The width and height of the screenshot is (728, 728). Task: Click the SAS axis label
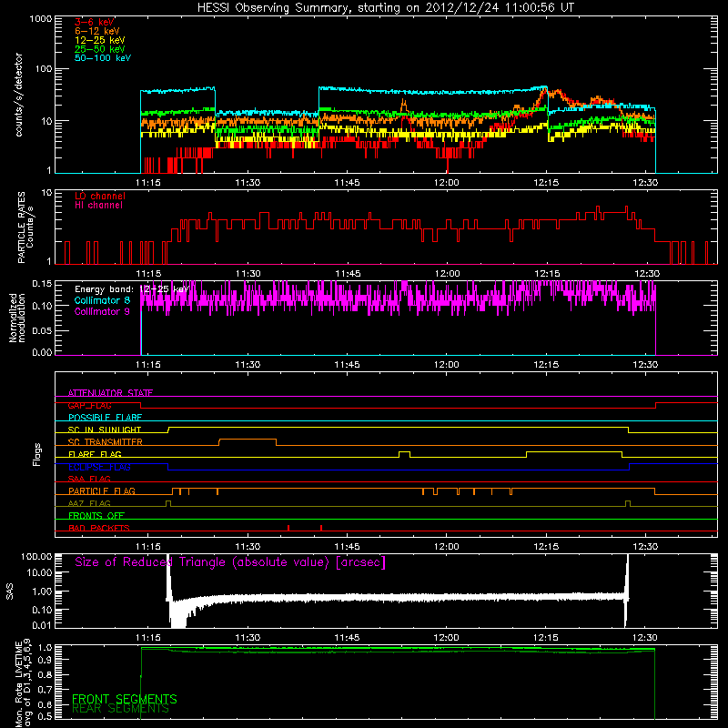[x=10, y=591]
